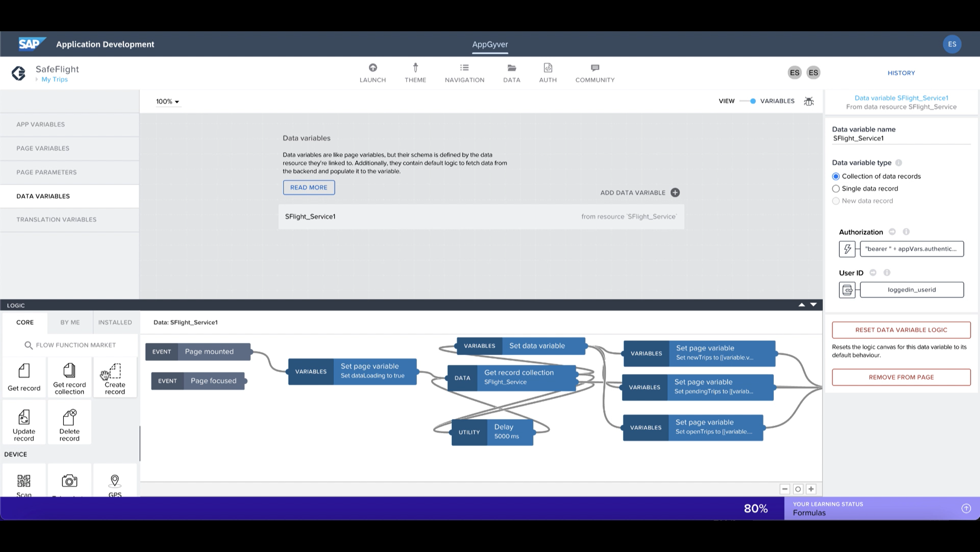Open the Launch menu icon
This screenshot has width=980, height=552.
(373, 68)
